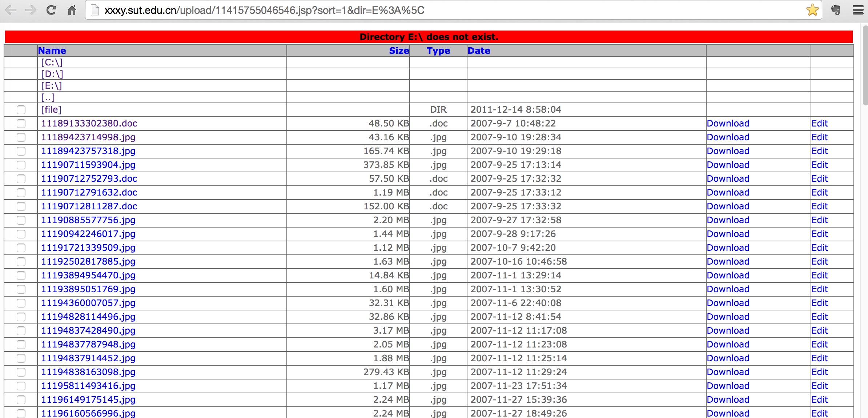Edit 11191721339509.jpg
The height and width of the screenshot is (418, 868).
pyautogui.click(x=820, y=248)
